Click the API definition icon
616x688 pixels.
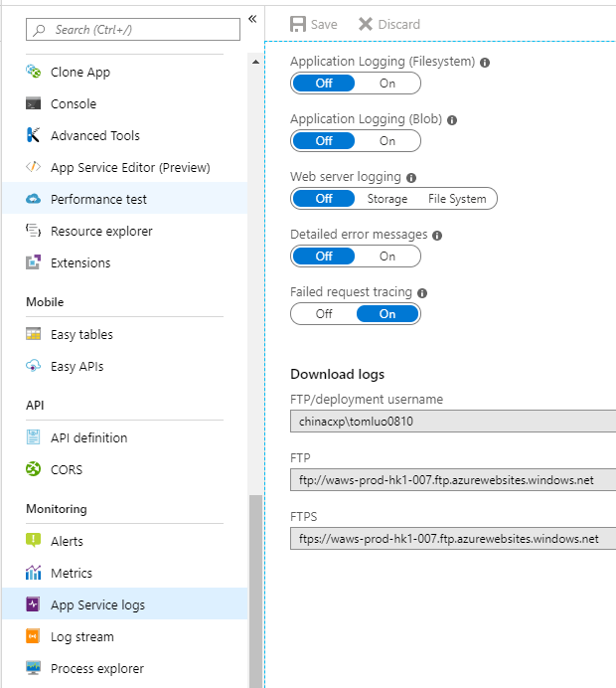pos(34,437)
